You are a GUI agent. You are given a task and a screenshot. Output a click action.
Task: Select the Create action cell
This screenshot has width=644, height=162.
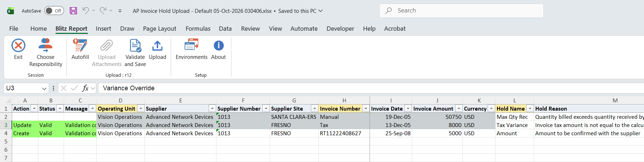click(x=25, y=133)
